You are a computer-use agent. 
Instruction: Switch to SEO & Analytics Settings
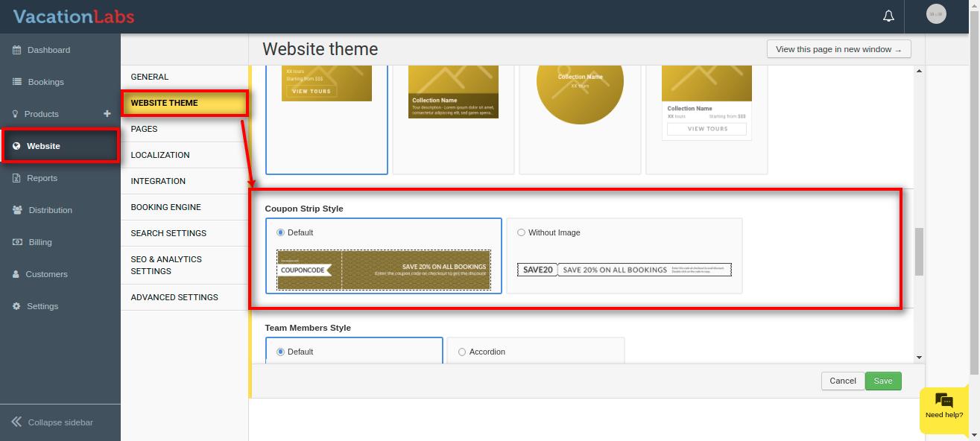click(166, 265)
